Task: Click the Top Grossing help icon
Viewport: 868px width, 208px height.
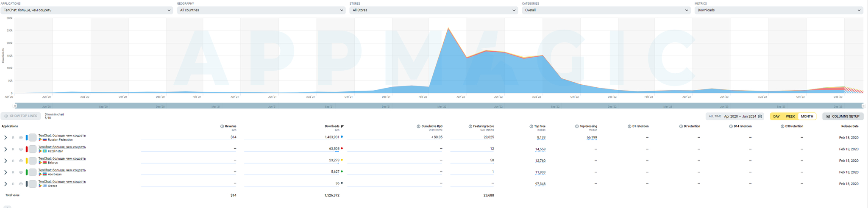Action: (x=577, y=126)
